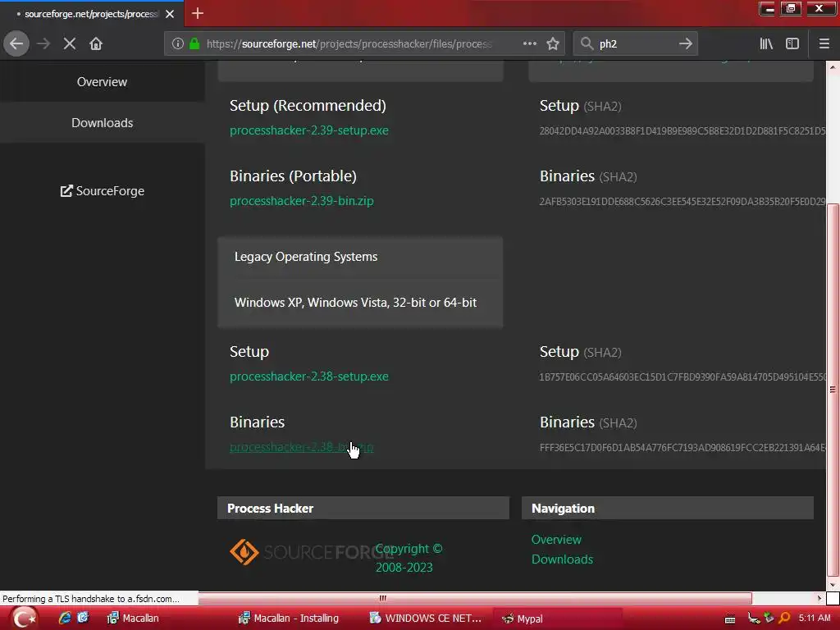Download processhacker-2.39-bin.zip

coord(302,201)
